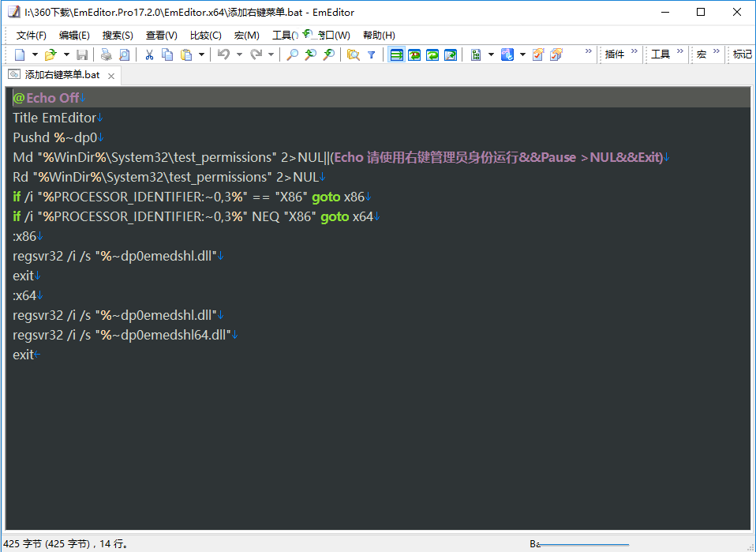Viewport: 756px width, 552px height.
Task: Click the Print icon in toolbar
Action: point(106,54)
